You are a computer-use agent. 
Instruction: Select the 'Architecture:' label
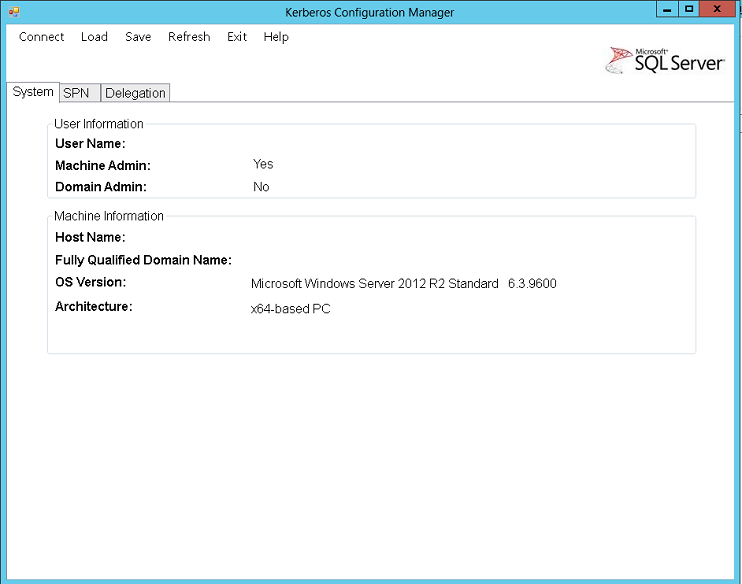point(94,307)
